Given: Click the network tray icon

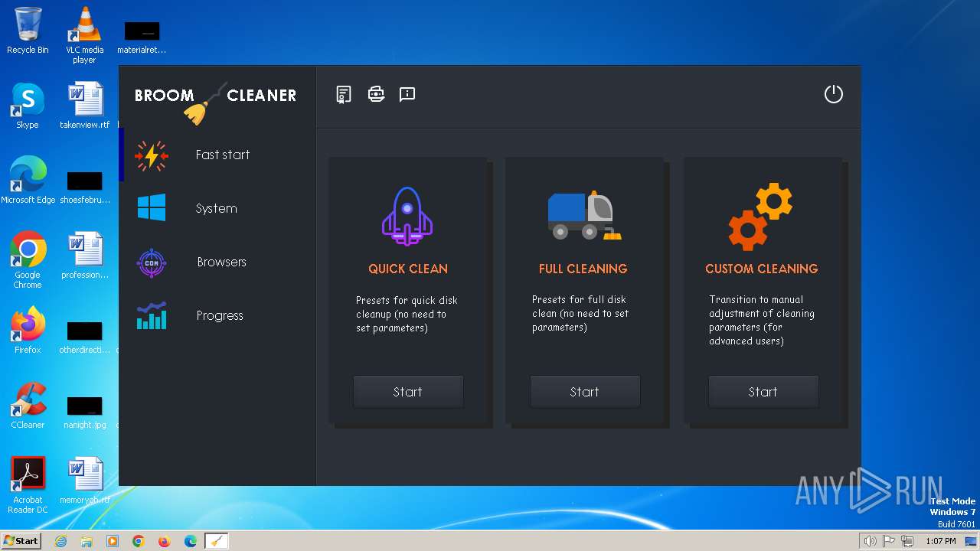Looking at the screenshot, I should pos(908,541).
